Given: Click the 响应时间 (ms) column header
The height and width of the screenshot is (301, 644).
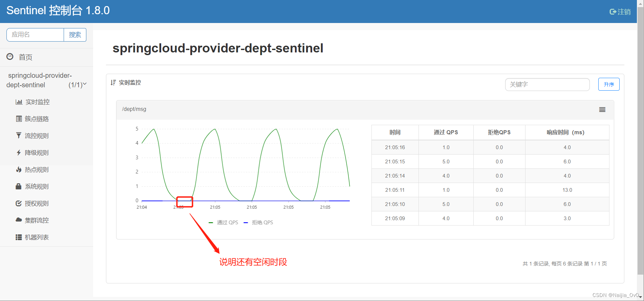Looking at the screenshot, I should [567, 132].
